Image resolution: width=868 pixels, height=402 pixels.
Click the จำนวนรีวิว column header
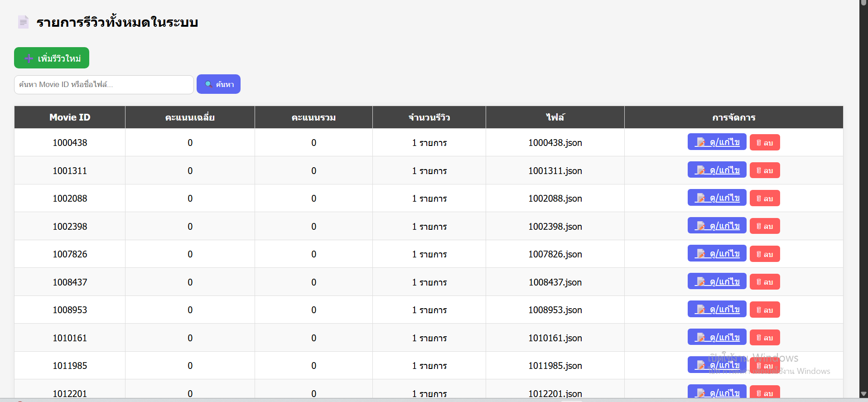coord(429,117)
